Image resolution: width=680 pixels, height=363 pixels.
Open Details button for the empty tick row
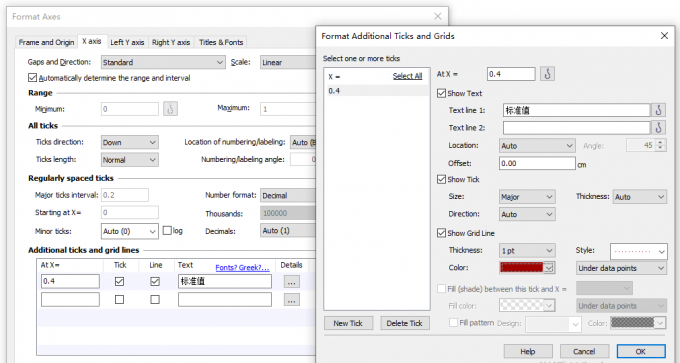pos(292,300)
